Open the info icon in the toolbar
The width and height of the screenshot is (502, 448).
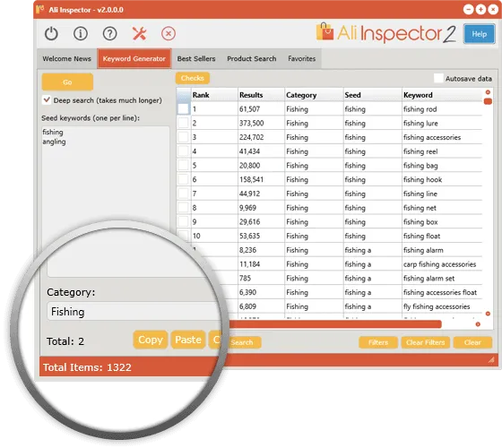81,34
